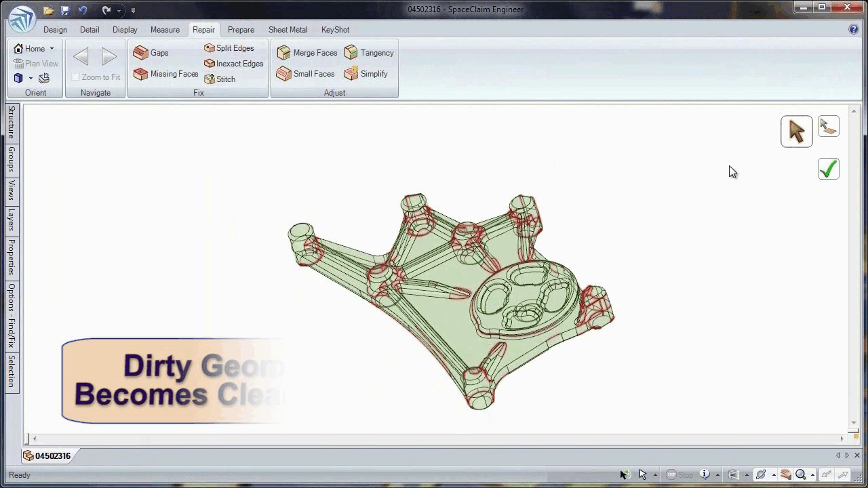This screenshot has width=868, height=488.
Task: Switch to the Detail ribbon tab
Action: tap(90, 30)
